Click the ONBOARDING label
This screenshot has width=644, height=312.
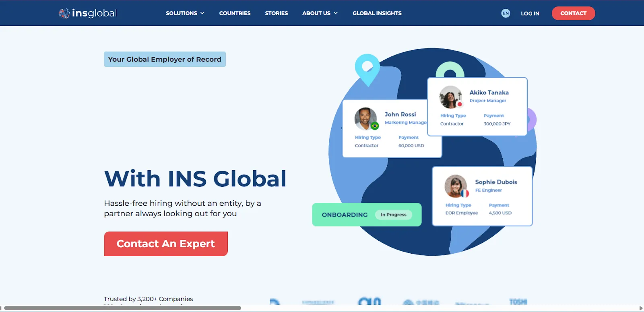click(345, 215)
